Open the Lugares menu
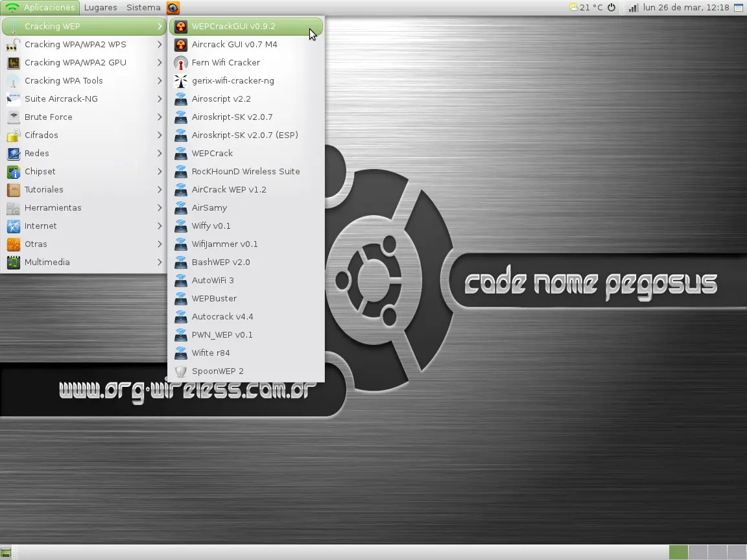Viewport: 747px width, 560px height. click(101, 8)
